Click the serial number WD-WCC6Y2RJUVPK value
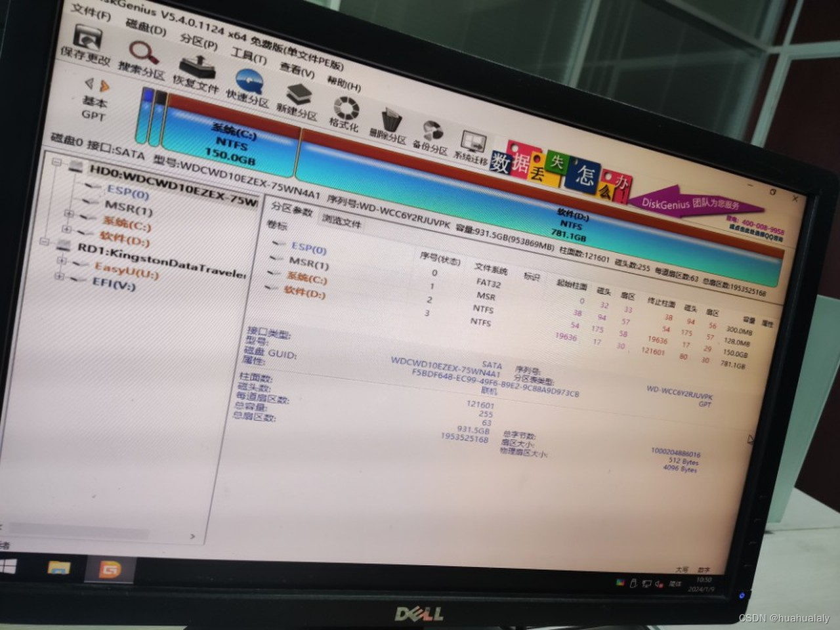This screenshot has width=840, height=630. pos(679,392)
